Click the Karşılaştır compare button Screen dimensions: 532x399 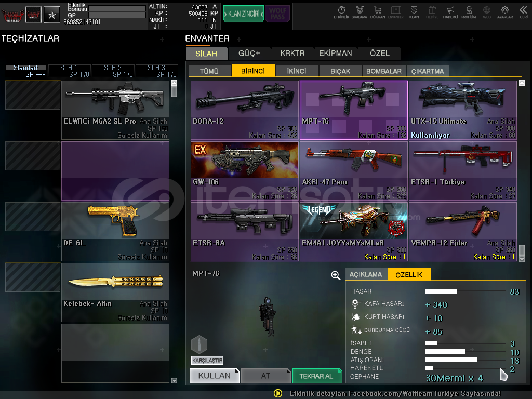pyautogui.click(x=207, y=361)
